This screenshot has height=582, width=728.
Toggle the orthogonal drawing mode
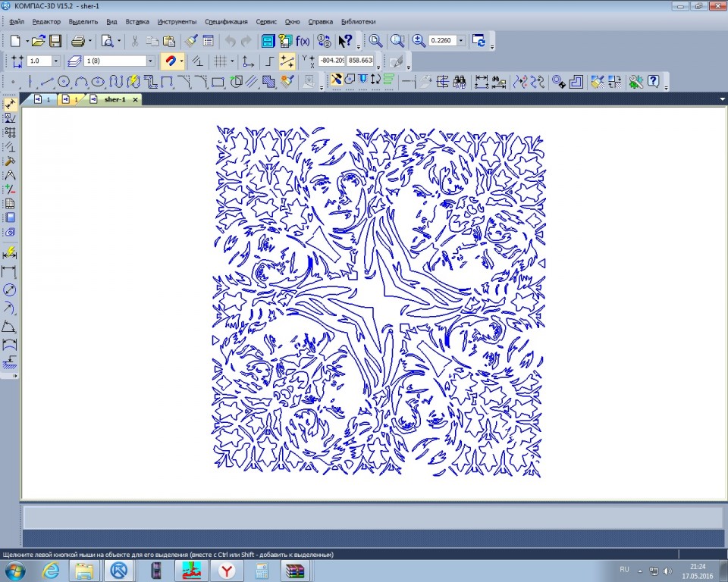269,61
